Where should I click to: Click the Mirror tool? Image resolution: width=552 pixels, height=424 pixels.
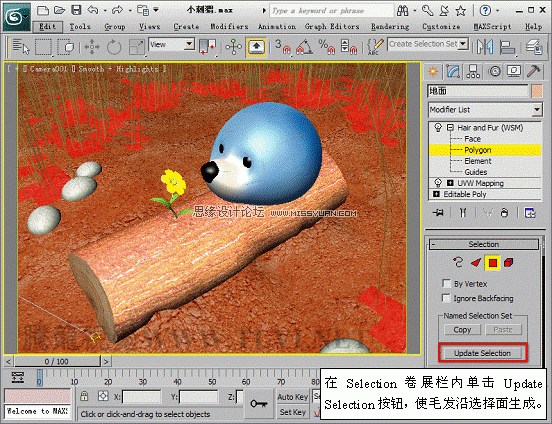(x=485, y=46)
